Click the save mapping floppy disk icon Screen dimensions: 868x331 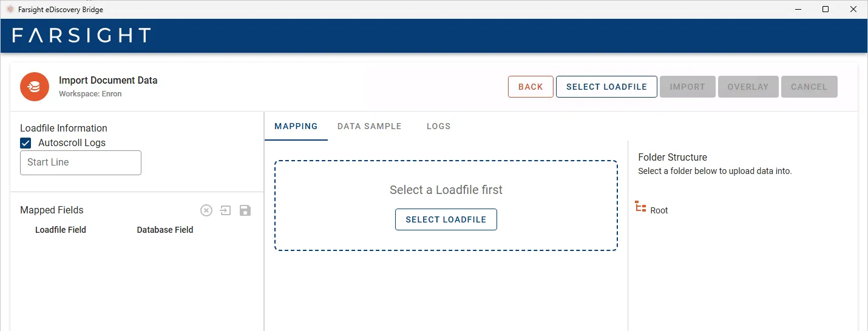pyautogui.click(x=245, y=210)
